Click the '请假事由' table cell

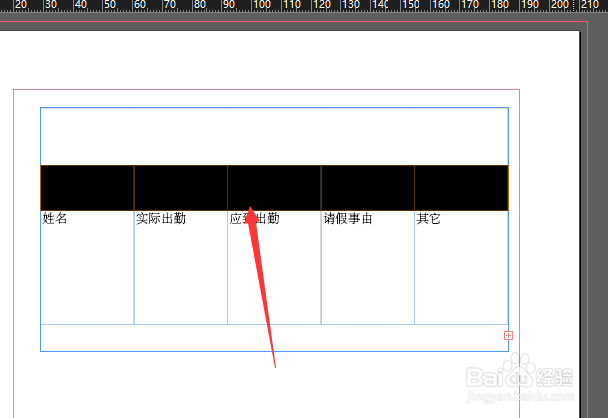tap(368, 268)
